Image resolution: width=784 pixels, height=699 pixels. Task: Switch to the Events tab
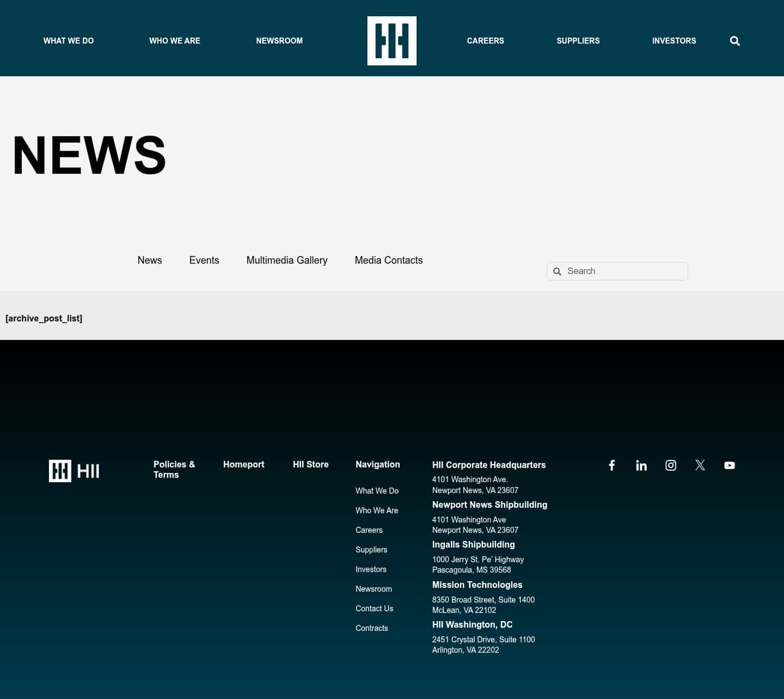(204, 260)
